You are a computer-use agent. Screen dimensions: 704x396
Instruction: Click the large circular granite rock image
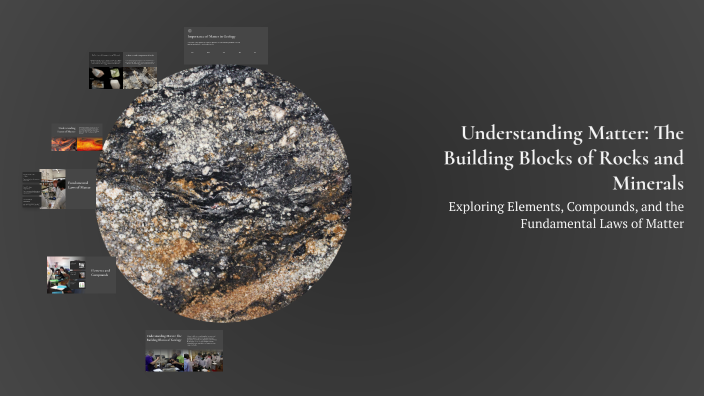pos(224,194)
